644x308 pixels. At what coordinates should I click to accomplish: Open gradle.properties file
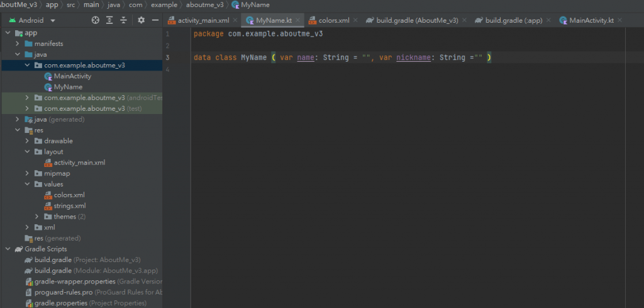click(x=91, y=303)
